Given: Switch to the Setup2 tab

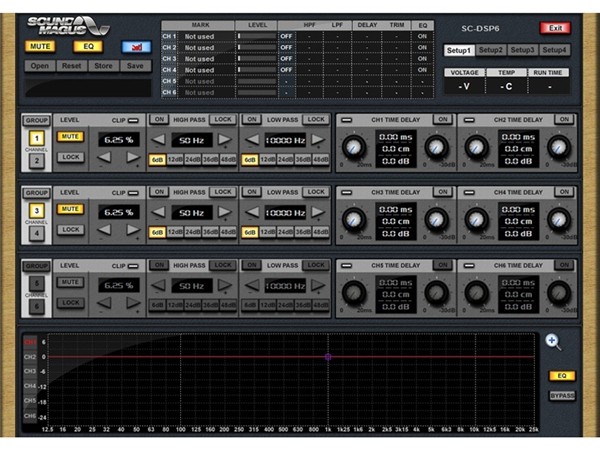Looking at the screenshot, I should tap(490, 49).
